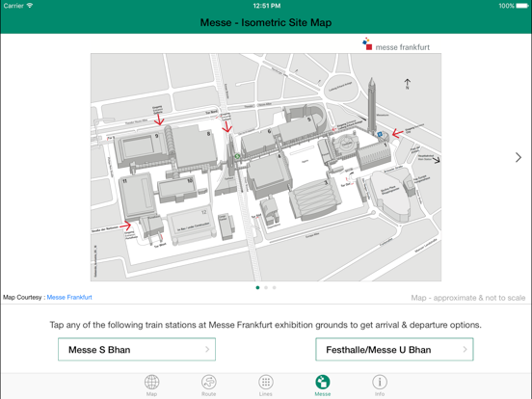Screen dimensions: 532x399
Task: Select the first page indicator dot
Action: pos(257,288)
